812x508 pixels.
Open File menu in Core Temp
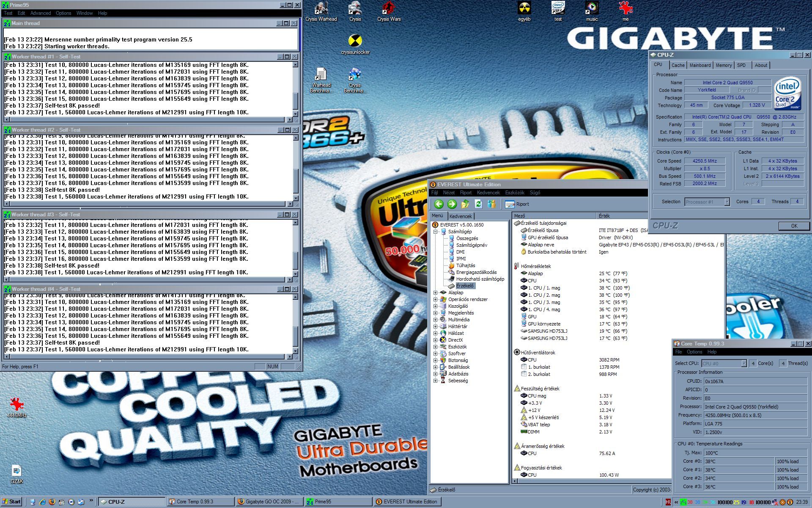(678, 352)
